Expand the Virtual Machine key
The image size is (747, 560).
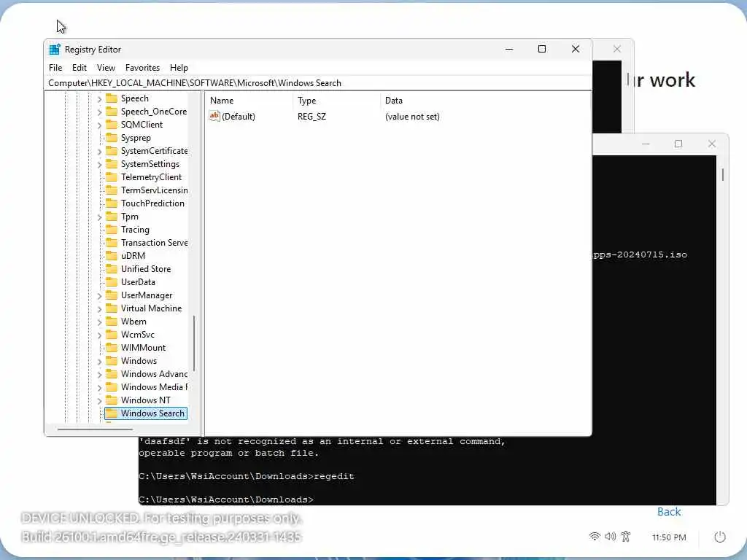99,308
